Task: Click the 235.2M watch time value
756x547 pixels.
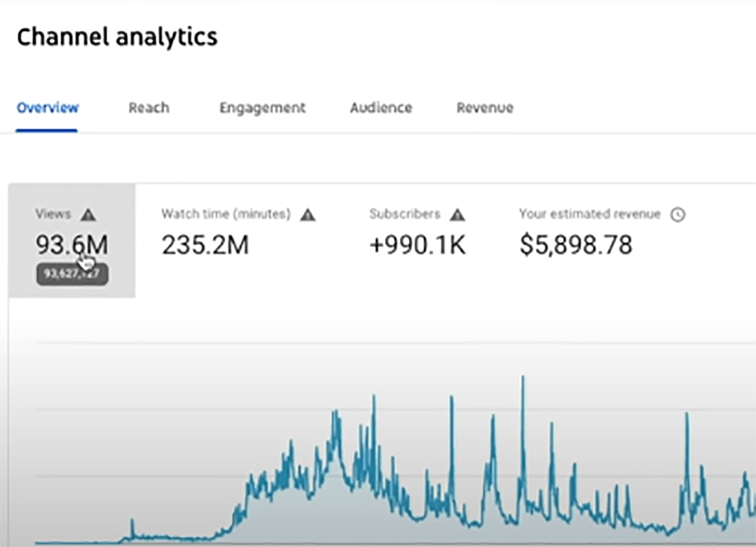Action: (205, 245)
